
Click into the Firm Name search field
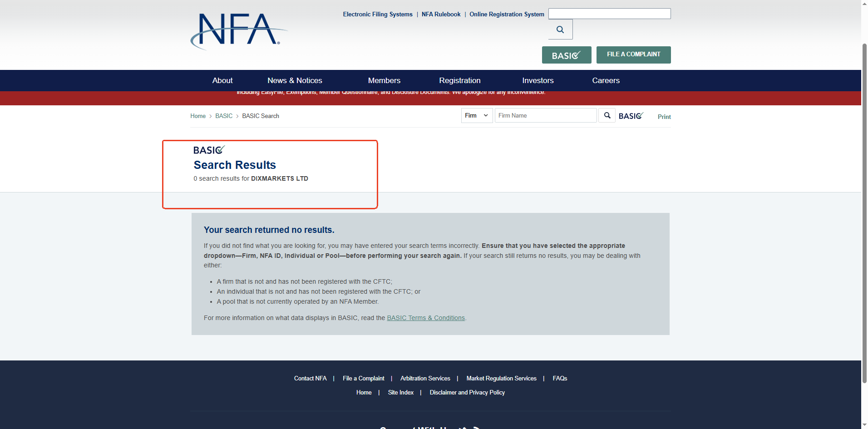click(x=546, y=115)
